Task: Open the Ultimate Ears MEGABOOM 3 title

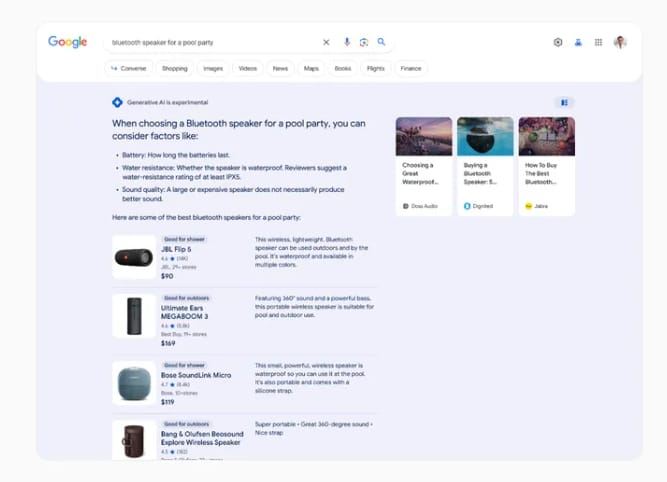Action: (x=185, y=312)
